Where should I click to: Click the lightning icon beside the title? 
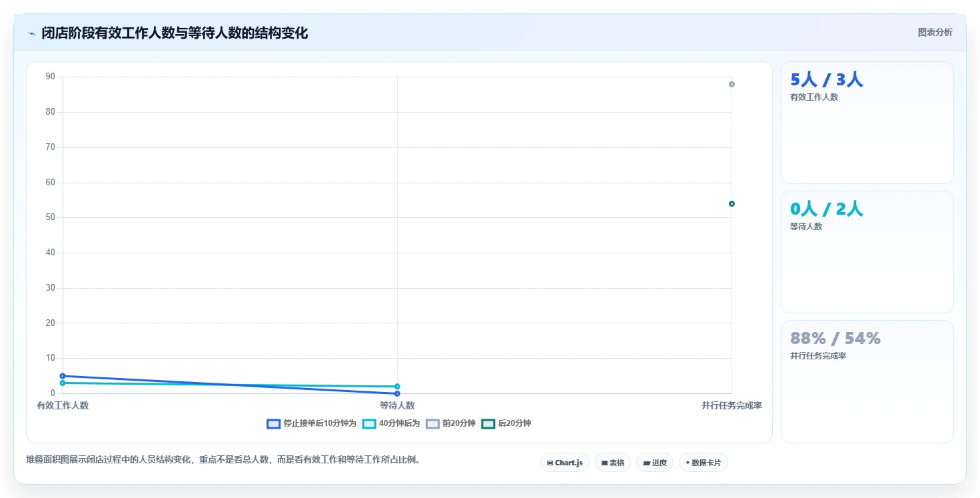(31, 33)
